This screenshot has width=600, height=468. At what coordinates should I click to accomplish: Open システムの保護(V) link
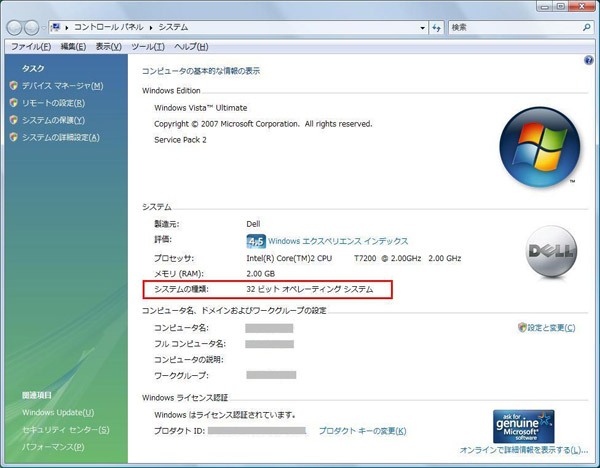click(x=53, y=120)
